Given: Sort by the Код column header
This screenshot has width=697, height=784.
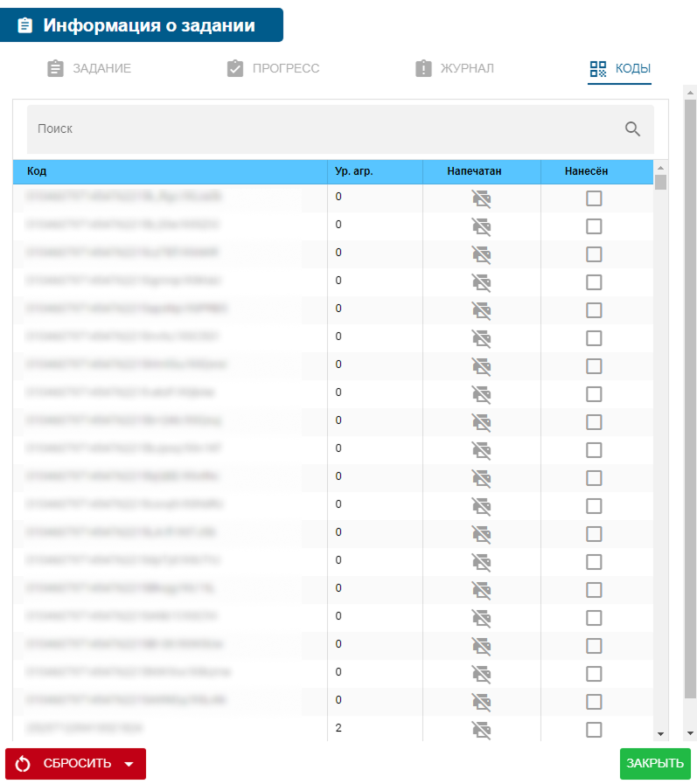Looking at the screenshot, I should pyautogui.click(x=37, y=172).
